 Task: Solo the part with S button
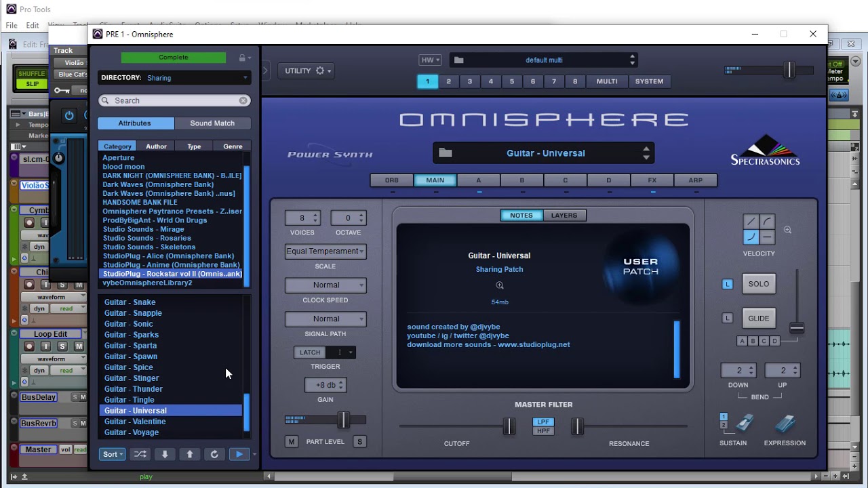point(359,442)
